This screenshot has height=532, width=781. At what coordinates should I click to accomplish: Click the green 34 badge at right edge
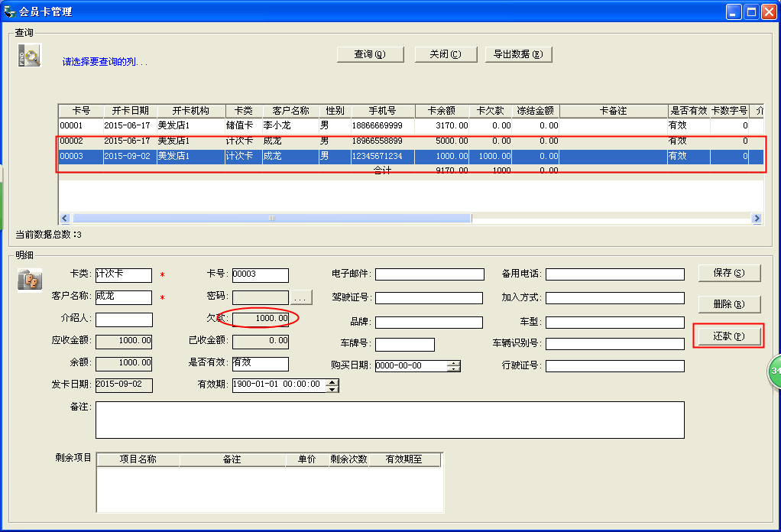click(774, 371)
